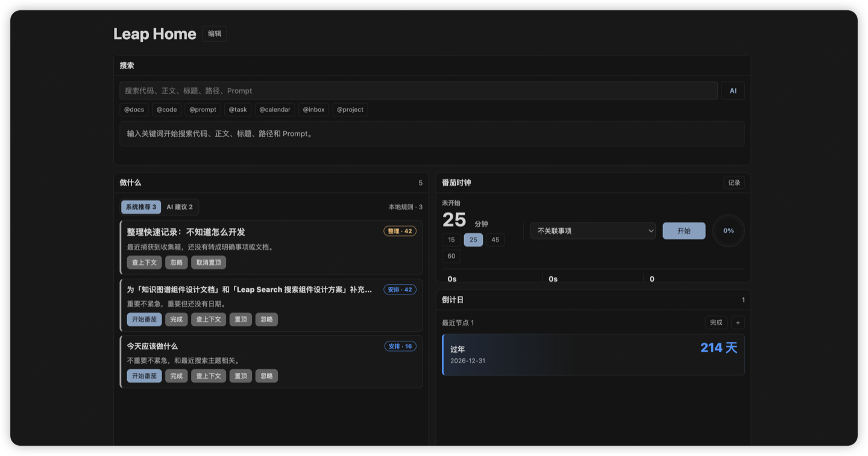
Task: Click the 未开始 timer status text
Action: pos(451,203)
